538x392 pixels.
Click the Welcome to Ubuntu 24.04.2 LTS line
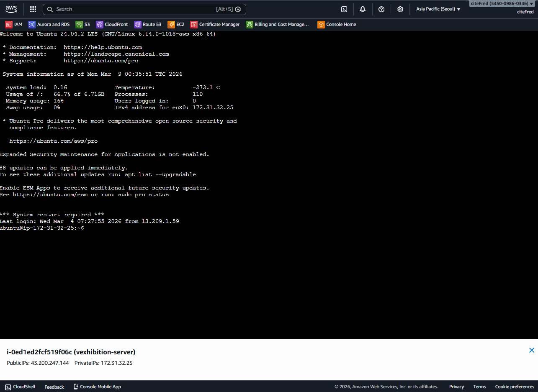point(108,34)
